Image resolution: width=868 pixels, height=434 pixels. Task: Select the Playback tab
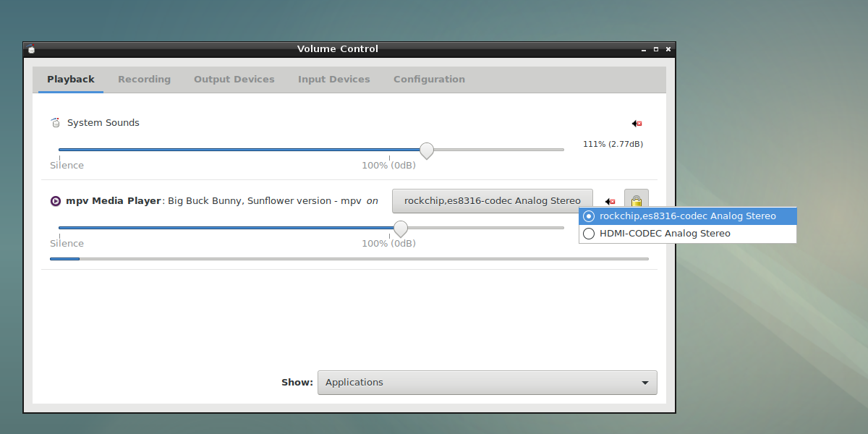coord(71,80)
